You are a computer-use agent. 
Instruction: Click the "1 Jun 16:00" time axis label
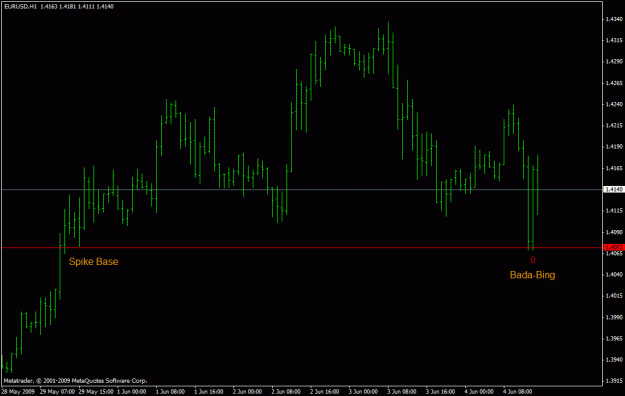pyautogui.click(x=209, y=392)
